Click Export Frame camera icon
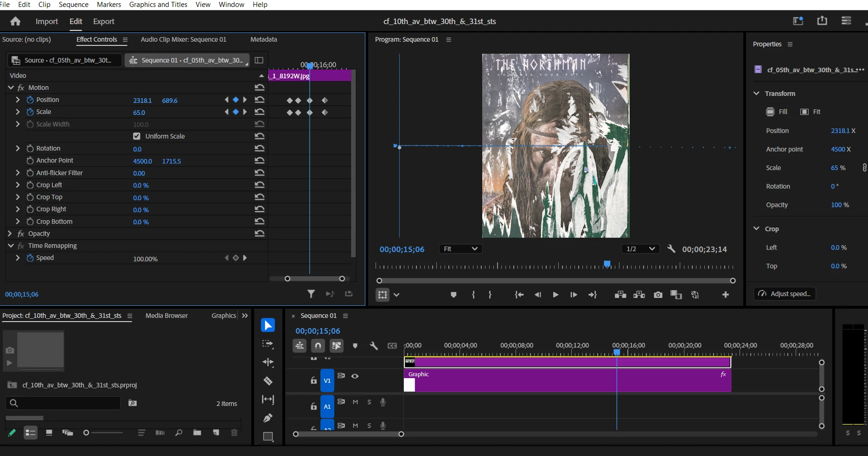Image resolution: width=868 pixels, height=456 pixels. point(658,295)
